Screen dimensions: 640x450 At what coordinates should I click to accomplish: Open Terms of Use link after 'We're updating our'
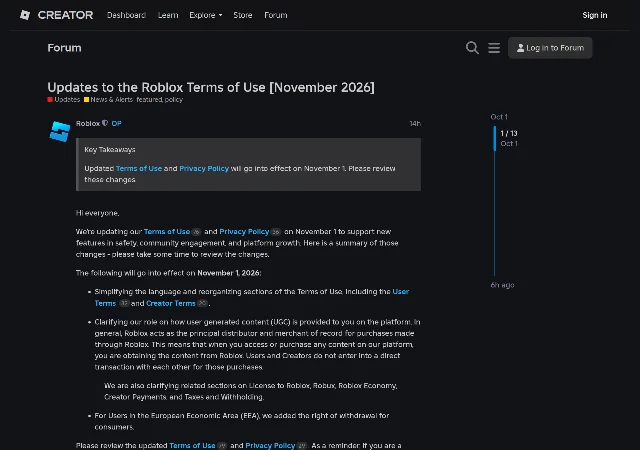[167, 232]
